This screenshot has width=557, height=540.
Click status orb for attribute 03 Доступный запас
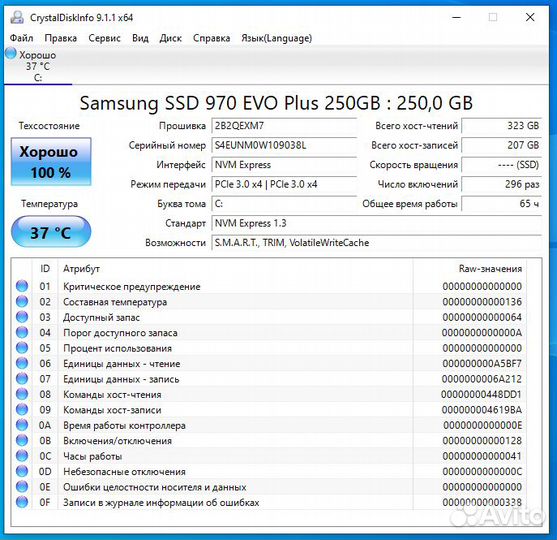(22, 317)
